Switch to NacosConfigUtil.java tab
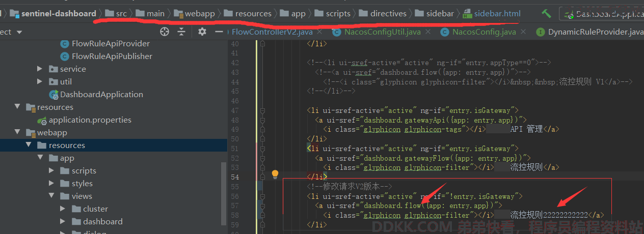This screenshot has height=234, width=644. click(383, 33)
